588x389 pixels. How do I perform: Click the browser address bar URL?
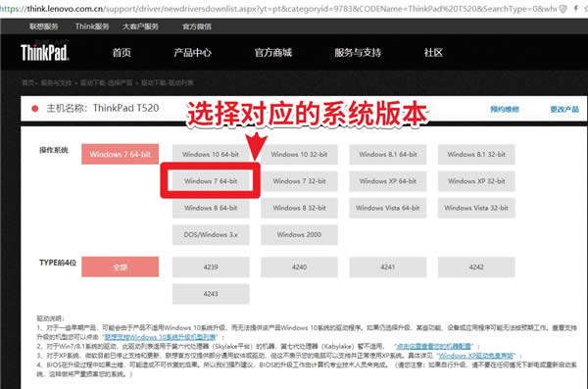[x=277, y=9]
